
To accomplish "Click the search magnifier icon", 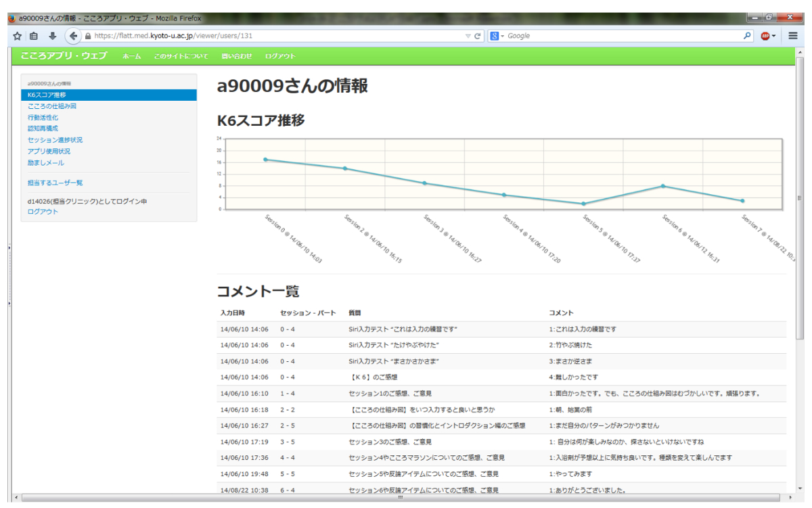I will tap(747, 36).
